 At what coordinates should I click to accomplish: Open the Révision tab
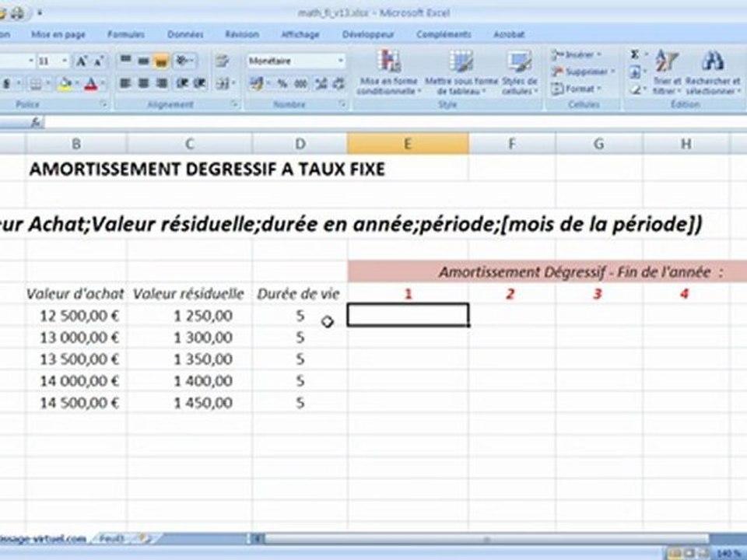pos(242,34)
